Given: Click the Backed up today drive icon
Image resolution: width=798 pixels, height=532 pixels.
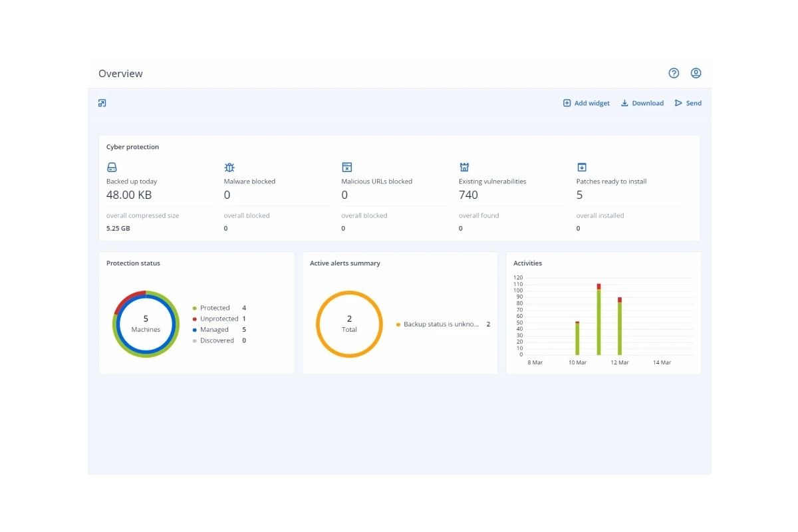Looking at the screenshot, I should [112, 168].
